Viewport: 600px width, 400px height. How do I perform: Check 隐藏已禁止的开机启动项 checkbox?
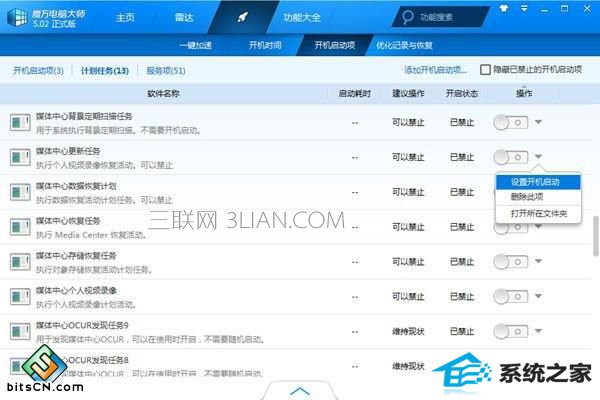(485, 70)
